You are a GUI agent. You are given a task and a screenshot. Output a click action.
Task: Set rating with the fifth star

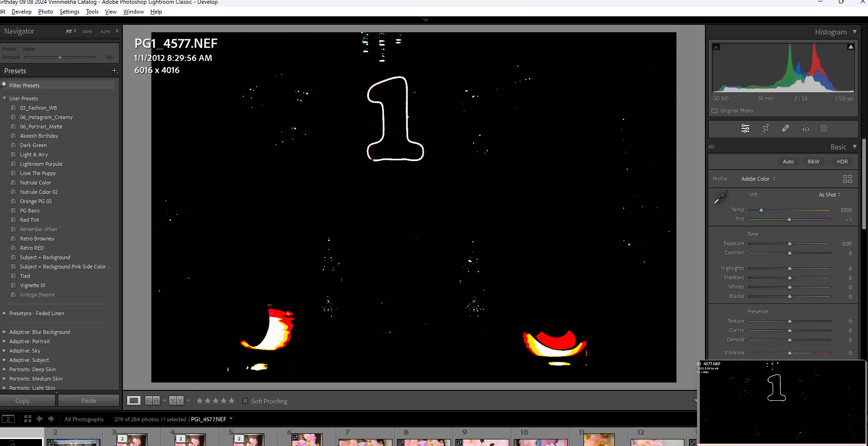[x=231, y=401]
